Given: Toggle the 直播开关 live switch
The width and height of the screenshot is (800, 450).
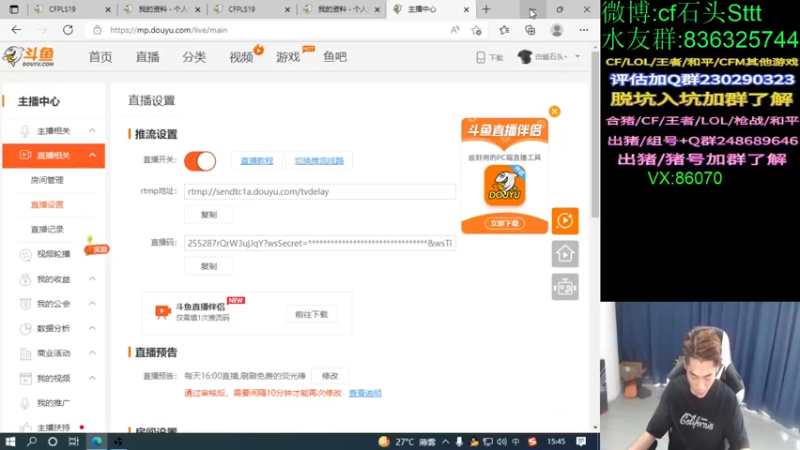Looking at the screenshot, I should [x=200, y=161].
